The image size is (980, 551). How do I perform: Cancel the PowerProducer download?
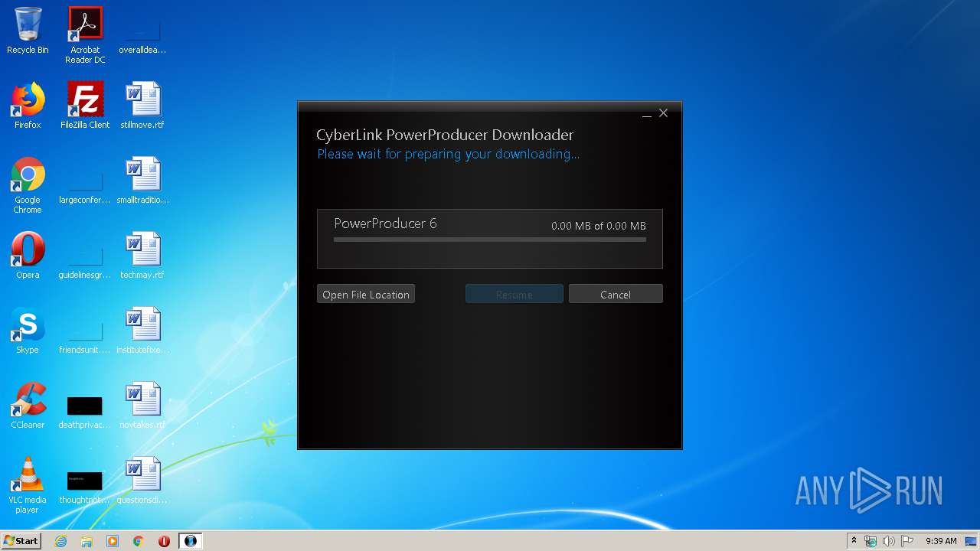(x=616, y=294)
